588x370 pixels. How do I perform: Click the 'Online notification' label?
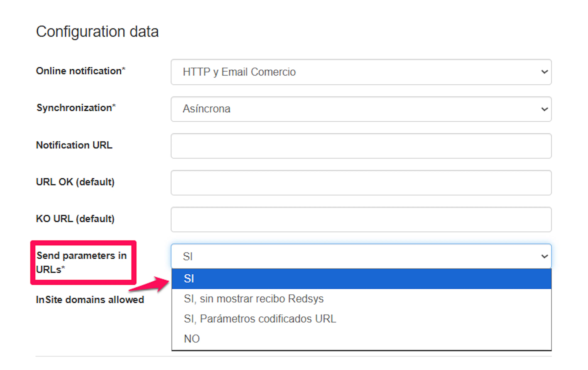pos(81,71)
